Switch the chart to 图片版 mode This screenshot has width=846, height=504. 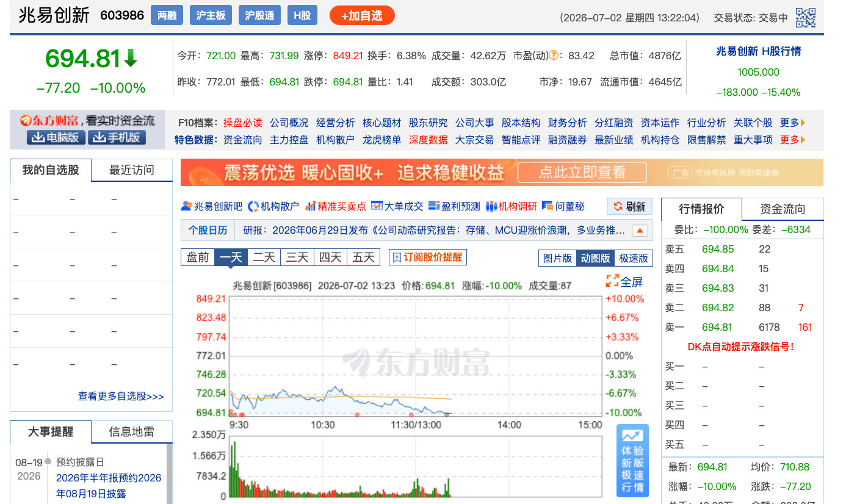(557, 258)
